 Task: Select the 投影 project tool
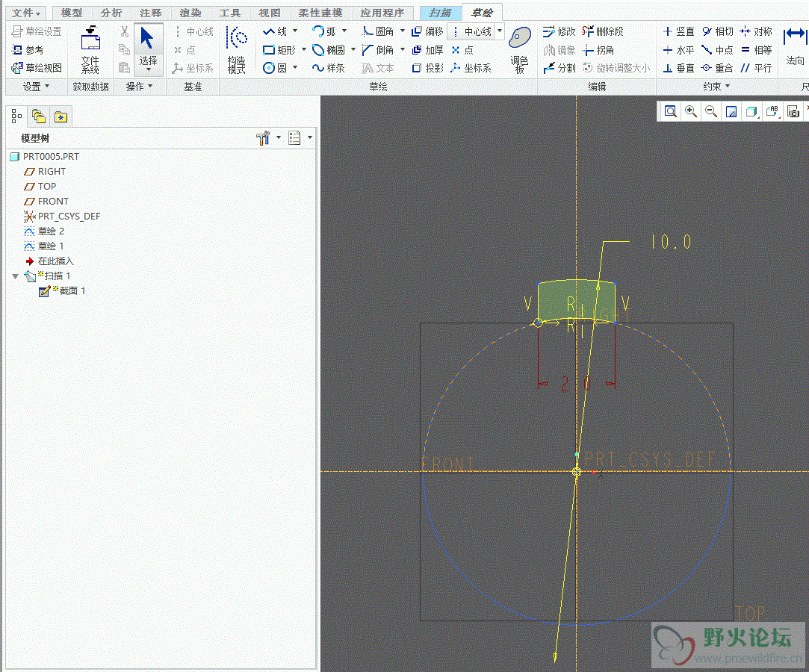428,67
